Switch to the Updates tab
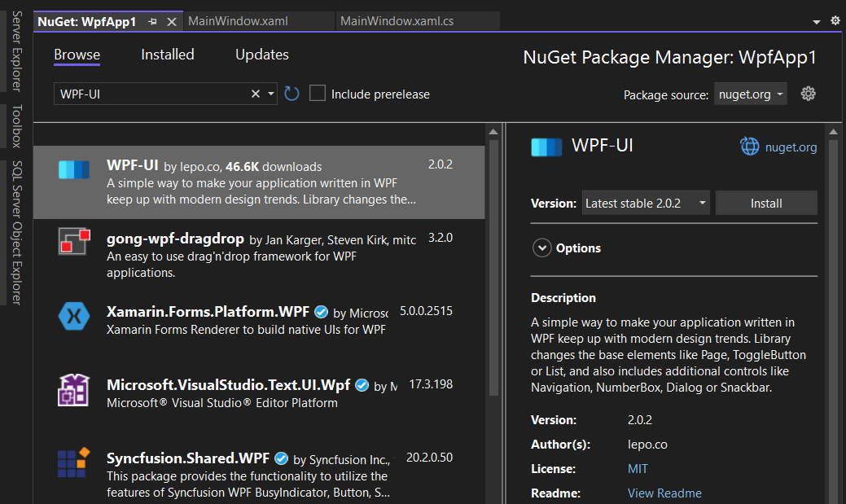The width and height of the screenshot is (846, 504). pyautogui.click(x=262, y=55)
